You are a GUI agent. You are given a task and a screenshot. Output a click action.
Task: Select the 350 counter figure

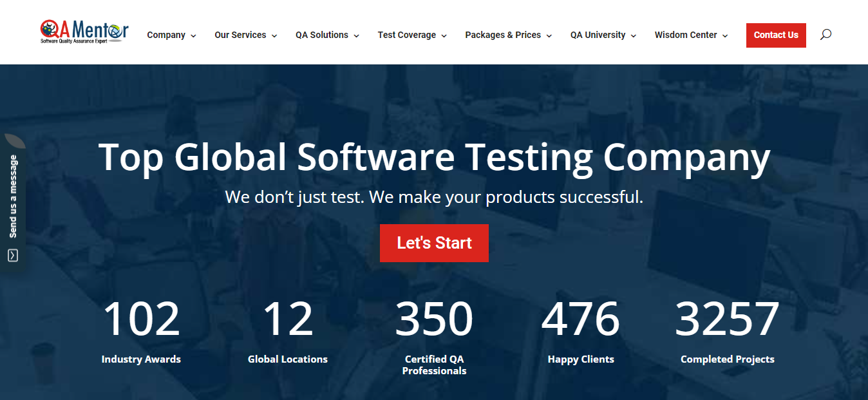pos(434,319)
